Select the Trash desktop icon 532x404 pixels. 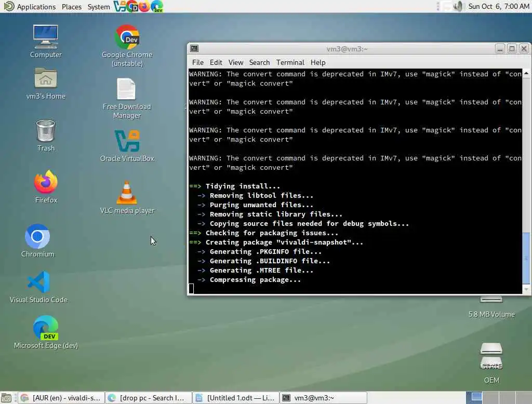(x=46, y=136)
